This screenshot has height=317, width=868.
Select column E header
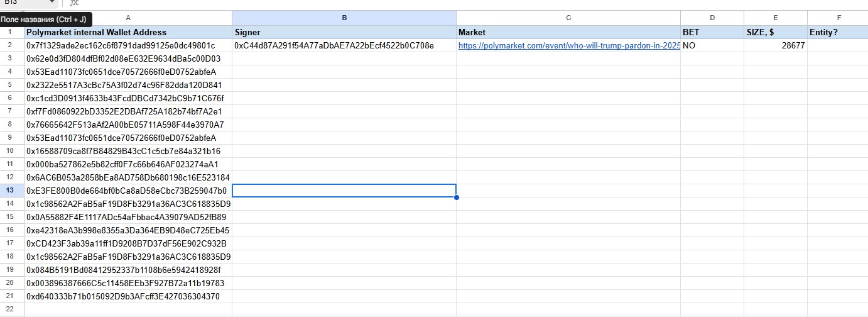[776, 18]
